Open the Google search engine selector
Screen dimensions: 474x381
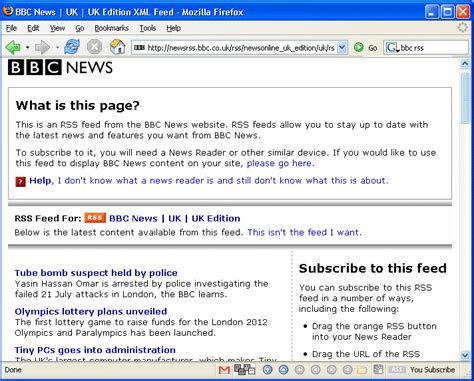(x=392, y=48)
